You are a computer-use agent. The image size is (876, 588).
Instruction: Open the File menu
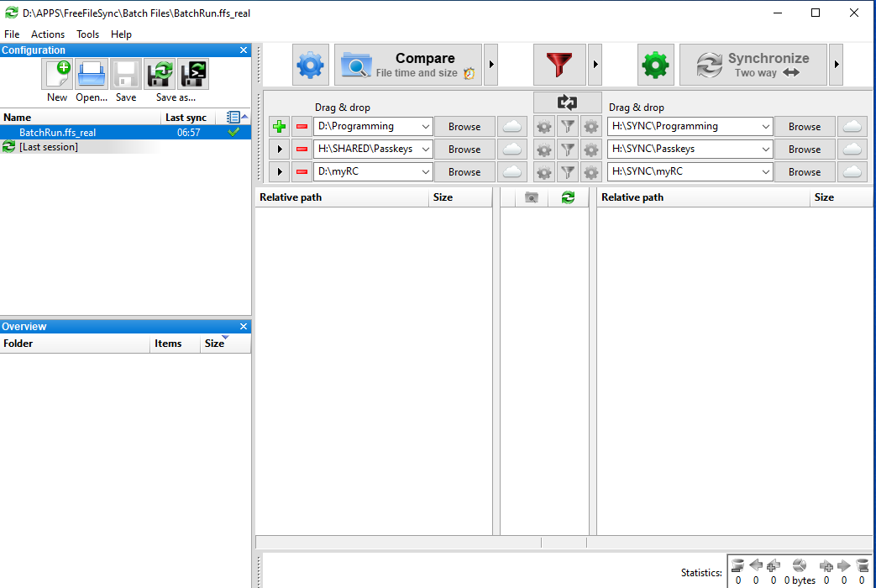pos(12,34)
